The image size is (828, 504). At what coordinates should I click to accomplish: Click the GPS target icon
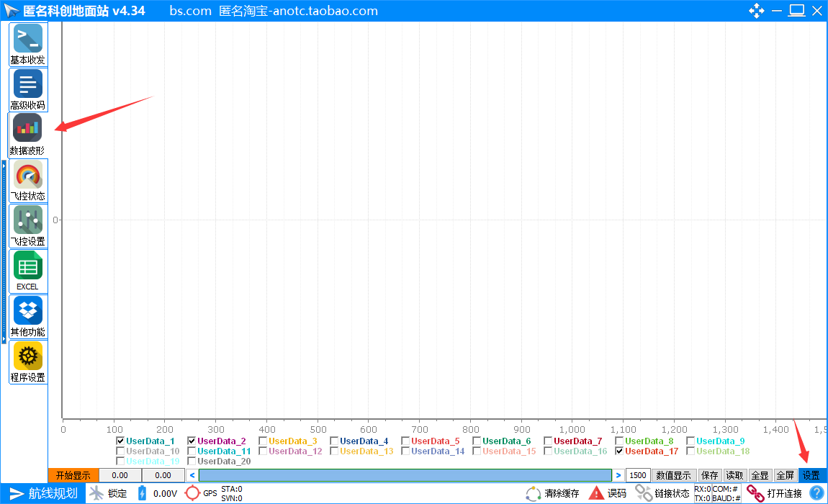point(192,493)
